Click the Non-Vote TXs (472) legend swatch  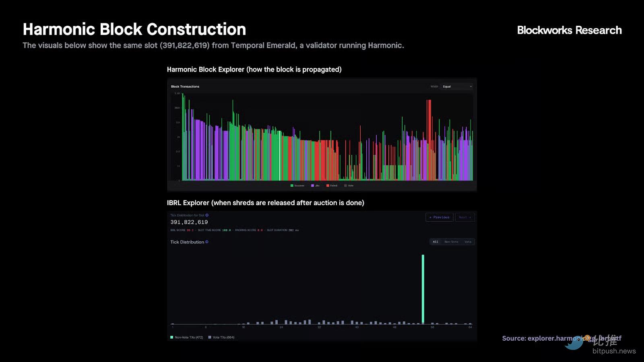[x=172, y=337]
